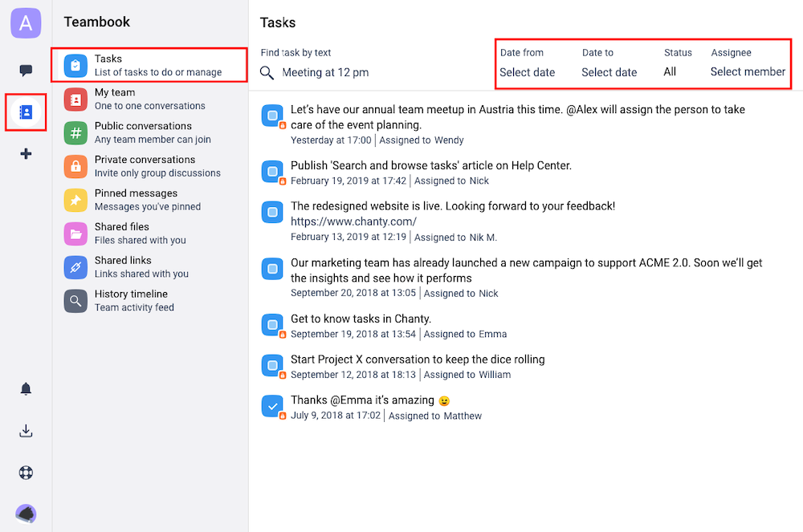Open the Assignee Select member dropdown
803x532 pixels.
tap(748, 71)
